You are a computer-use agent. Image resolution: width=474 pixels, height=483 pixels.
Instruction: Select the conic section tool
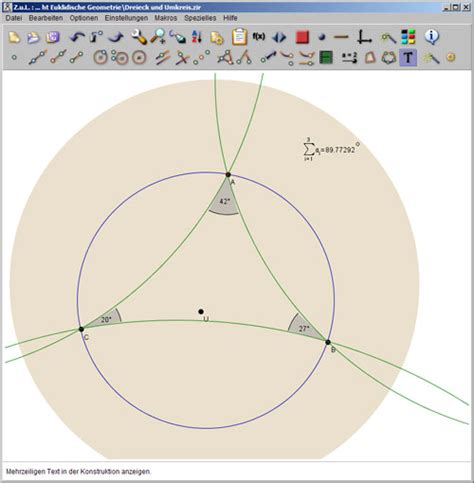[389, 58]
